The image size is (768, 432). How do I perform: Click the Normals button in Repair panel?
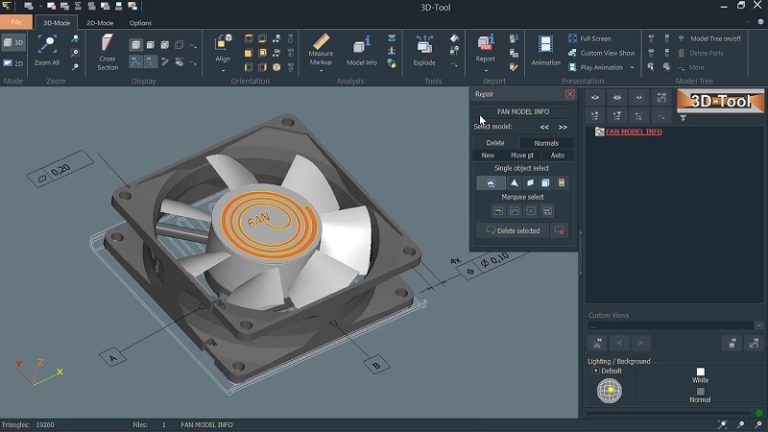pos(546,143)
